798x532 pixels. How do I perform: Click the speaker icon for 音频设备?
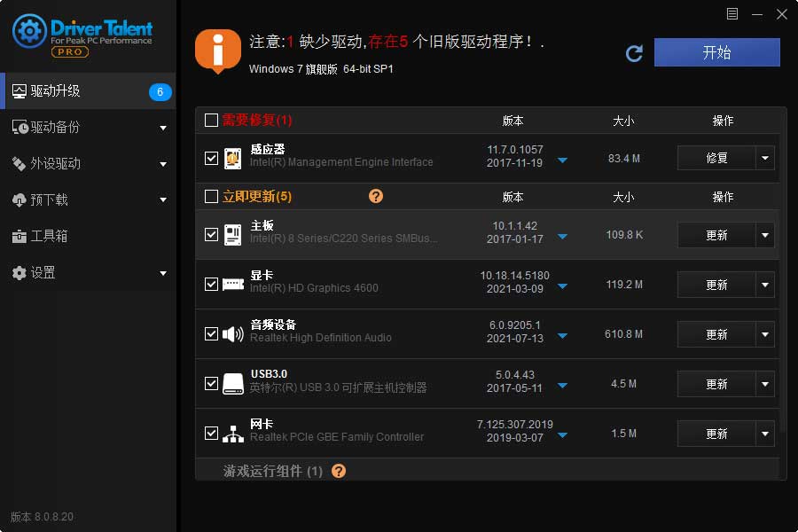coord(233,334)
